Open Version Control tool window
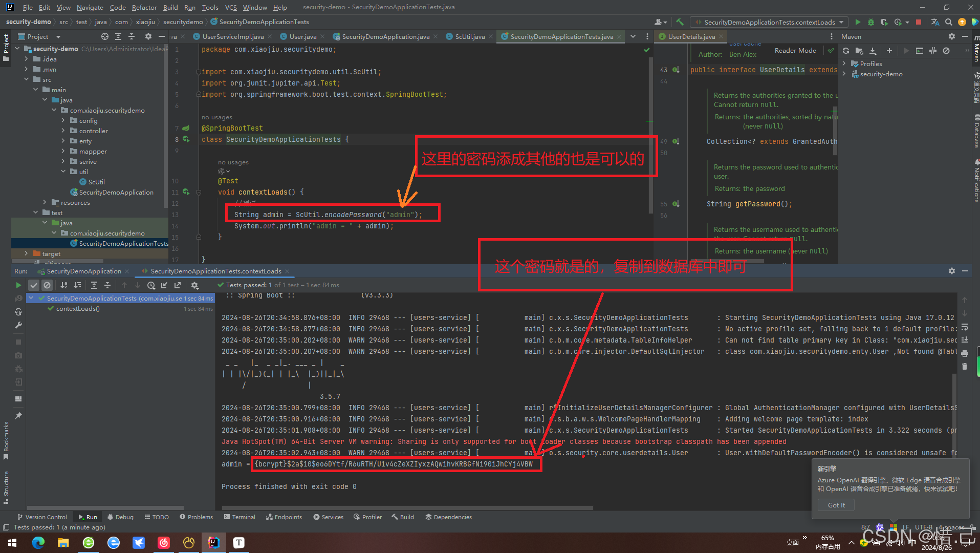 click(x=42, y=517)
